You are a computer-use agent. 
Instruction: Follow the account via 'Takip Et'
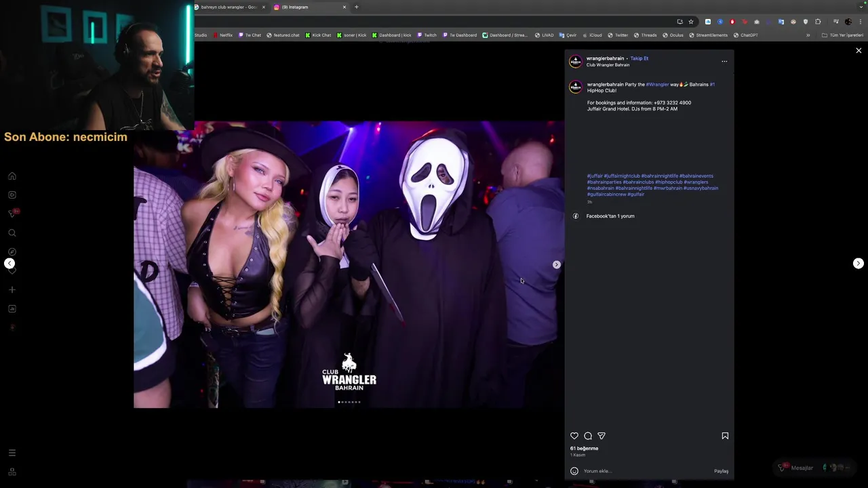point(639,58)
